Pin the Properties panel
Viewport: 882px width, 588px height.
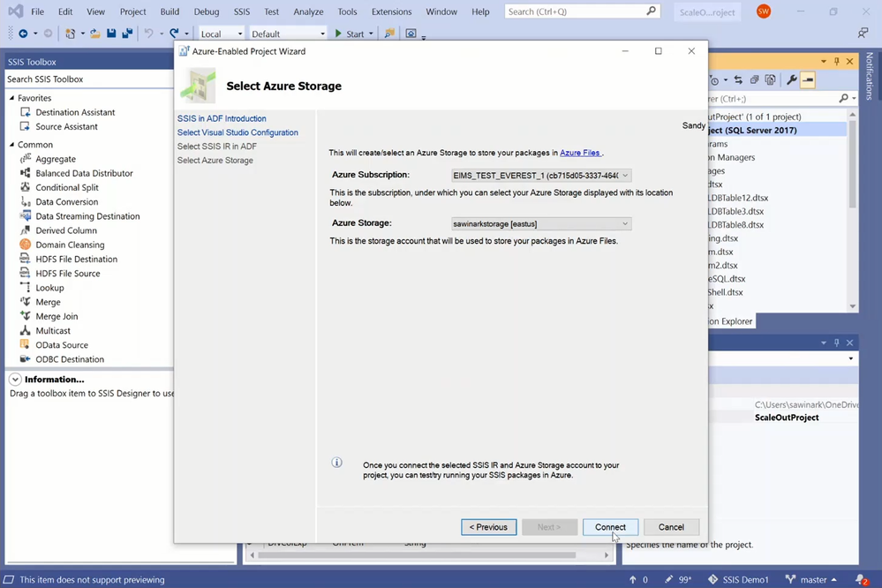pyautogui.click(x=836, y=343)
